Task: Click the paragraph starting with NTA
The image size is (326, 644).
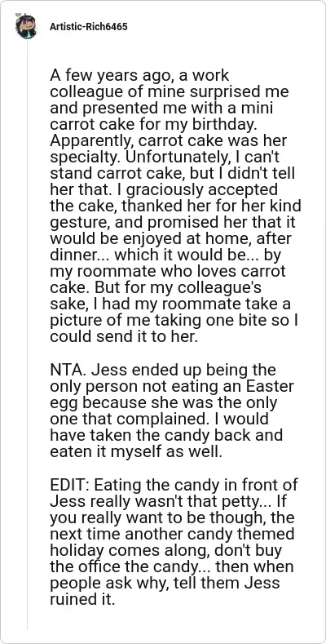Action: point(167,411)
